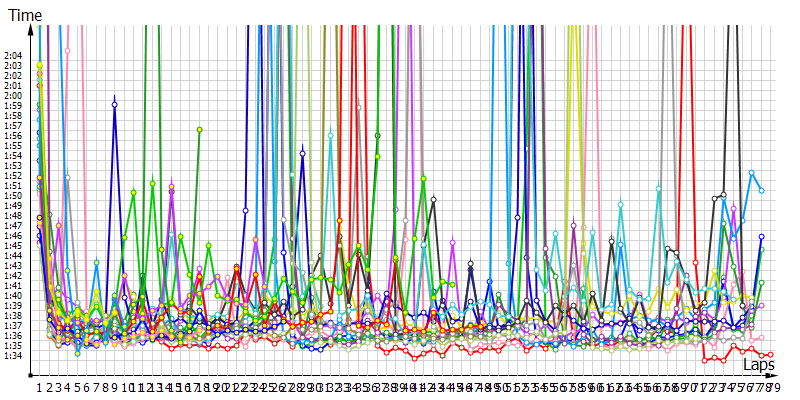Select the teal peak point at lap 67
The height and width of the screenshot is (400, 800).
pos(658,187)
